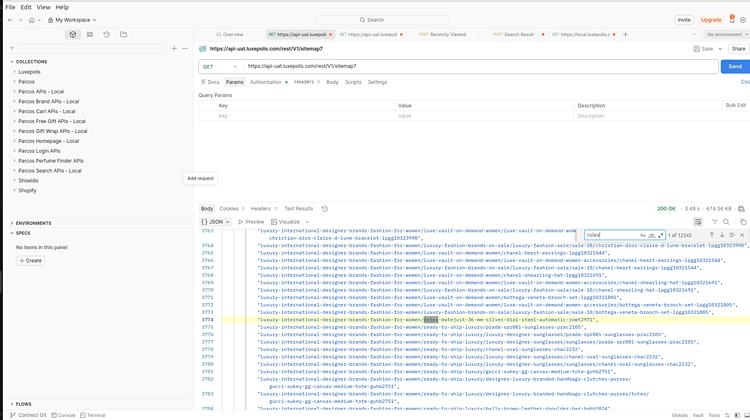Toggle two-pane layout icon in status bar
Viewport: 750px width, 420px height.
pyautogui.click(x=737, y=415)
